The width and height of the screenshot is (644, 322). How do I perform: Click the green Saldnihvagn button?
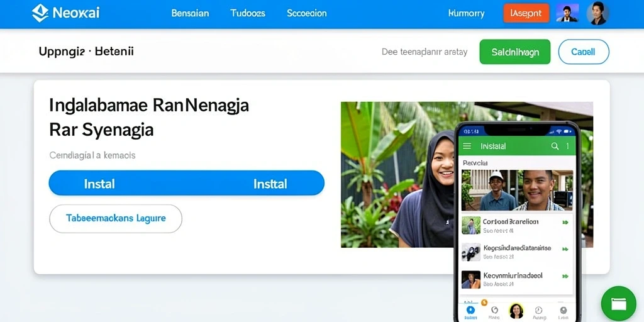(x=514, y=52)
